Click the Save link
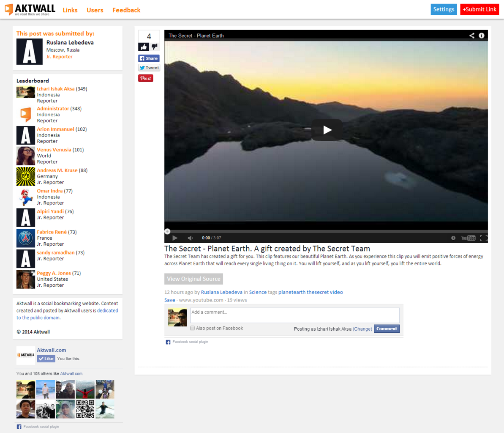The image size is (504, 433). pyautogui.click(x=170, y=300)
